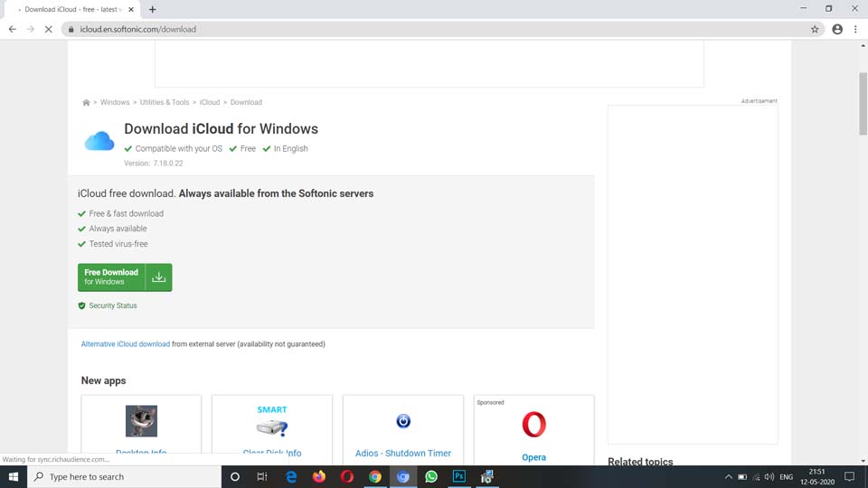The width and height of the screenshot is (868, 488).
Task: Select the Download iCloud tab
Action: [71, 9]
